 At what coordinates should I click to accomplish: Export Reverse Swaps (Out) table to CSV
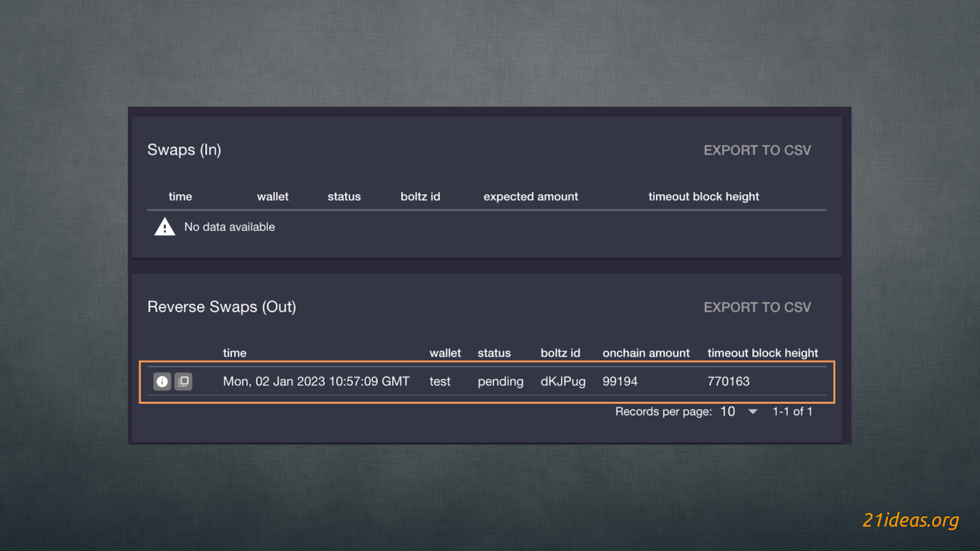757,307
